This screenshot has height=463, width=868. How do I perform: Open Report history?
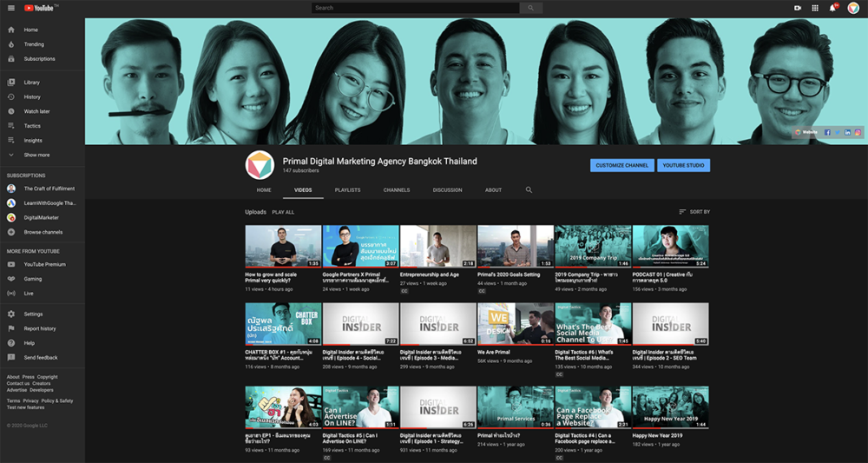42,328
